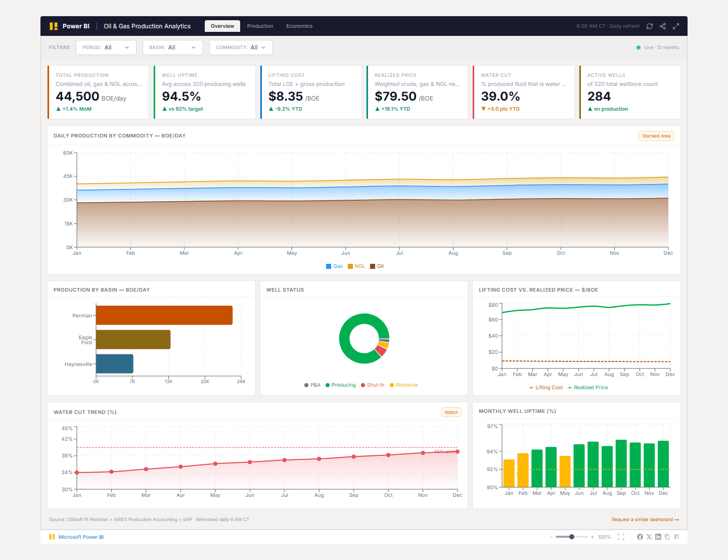Switch to the Production tab
The image size is (728, 560).
point(260,26)
